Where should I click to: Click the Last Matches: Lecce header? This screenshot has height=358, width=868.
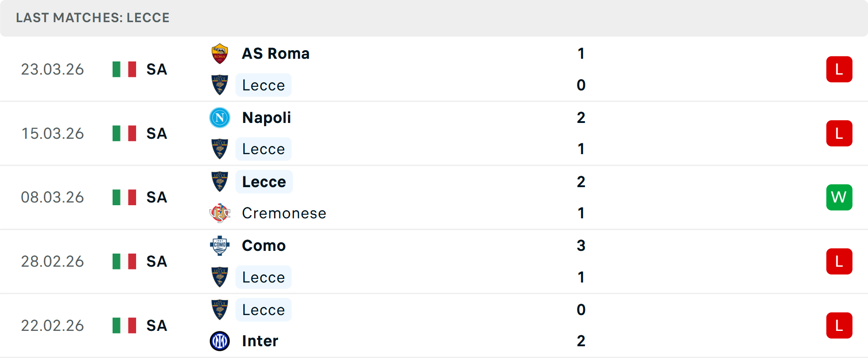point(93,18)
